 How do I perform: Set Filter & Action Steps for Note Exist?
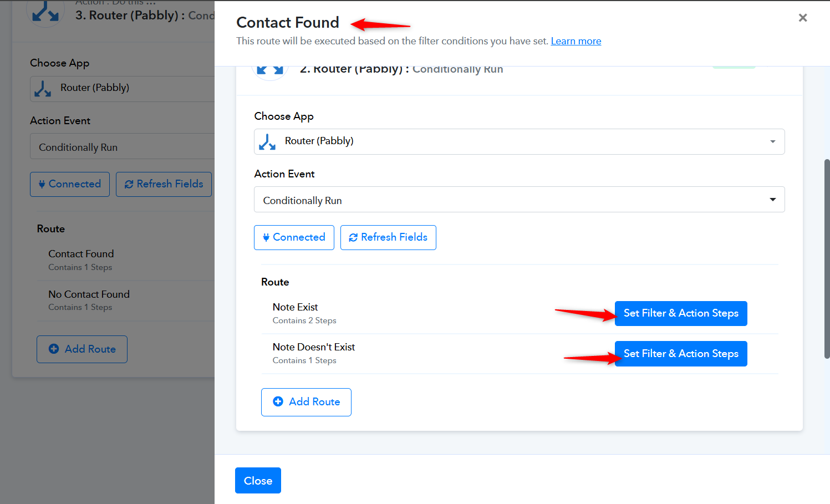pos(681,313)
